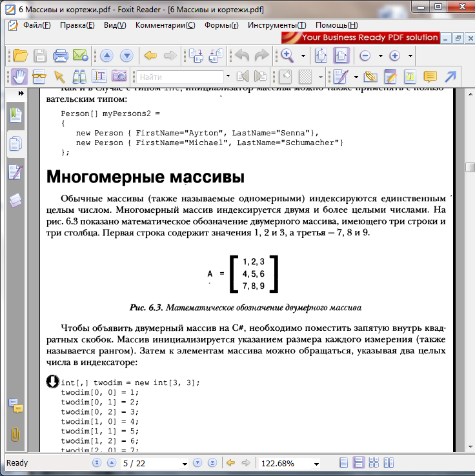Open the Bookmarks side panel
Image resolution: width=475 pixels, height=476 pixels.
tap(15, 115)
